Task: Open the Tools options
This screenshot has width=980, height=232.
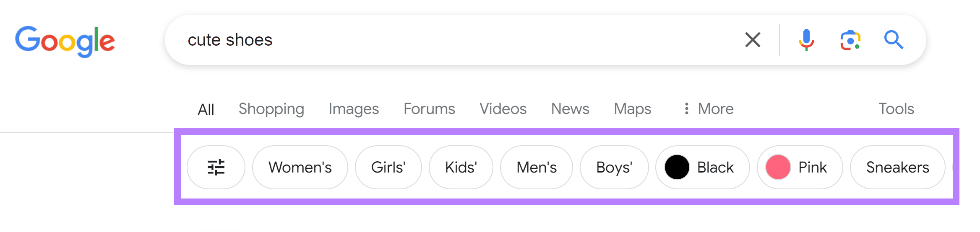Action: click(896, 109)
